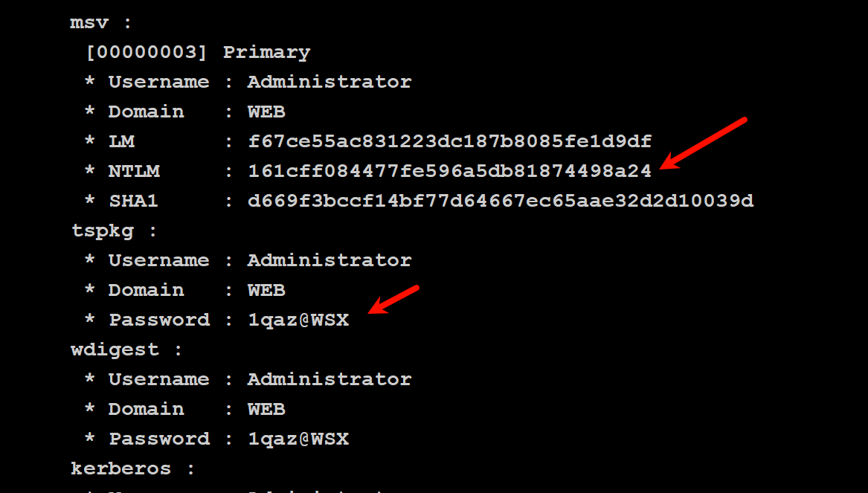Click Administrator username under wdigest
Viewport: 868px width, 493px height.
pyautogui.click(x=329, y=379)
